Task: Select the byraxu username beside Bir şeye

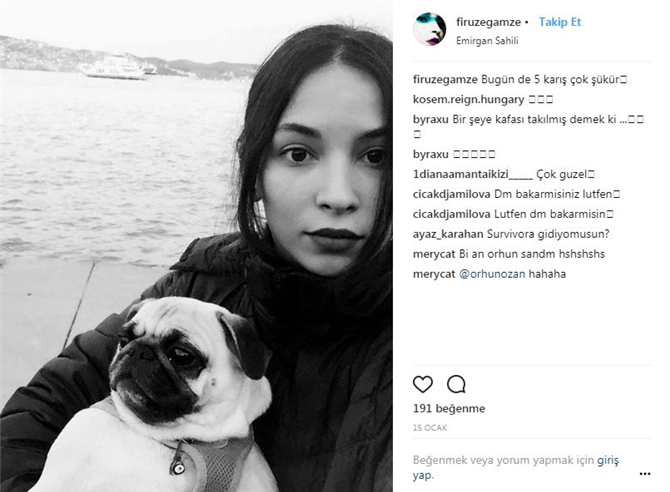Action: click(430, 119)
